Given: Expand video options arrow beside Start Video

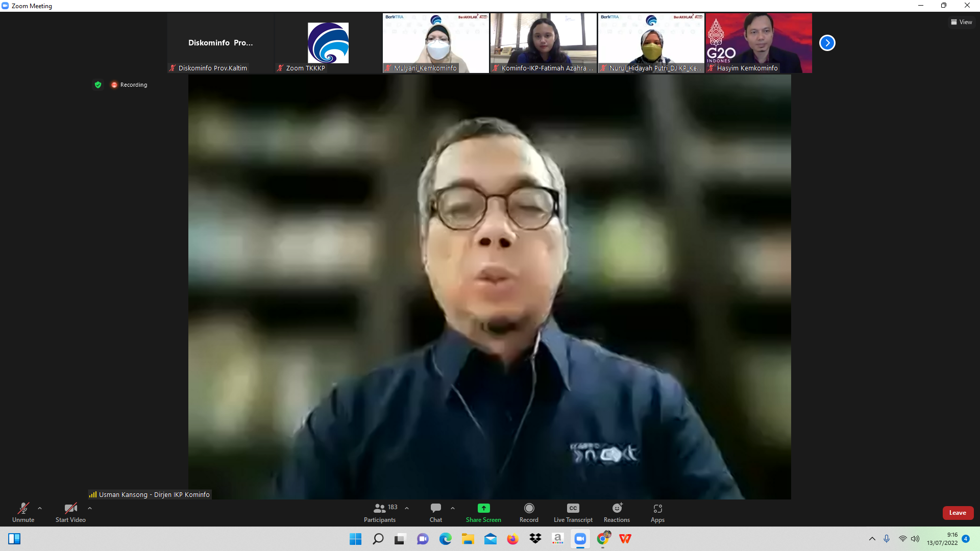Looking at the screenshot, I should coord(90,508).
